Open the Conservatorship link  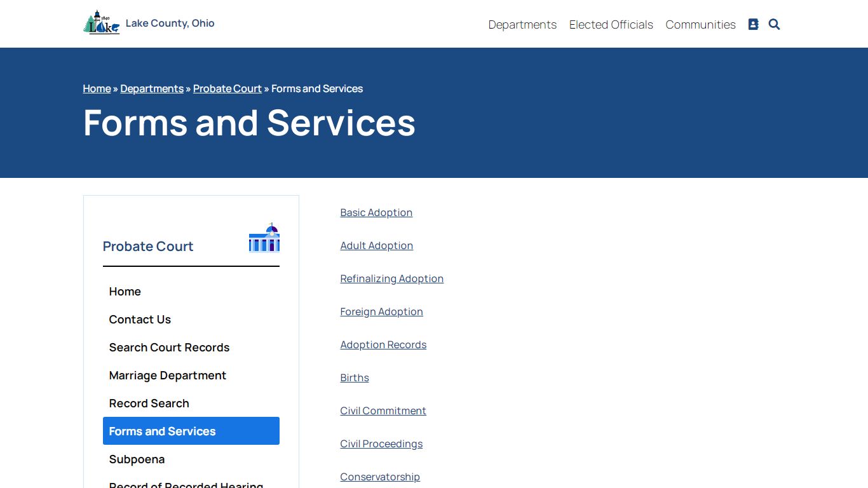point(380,477)
